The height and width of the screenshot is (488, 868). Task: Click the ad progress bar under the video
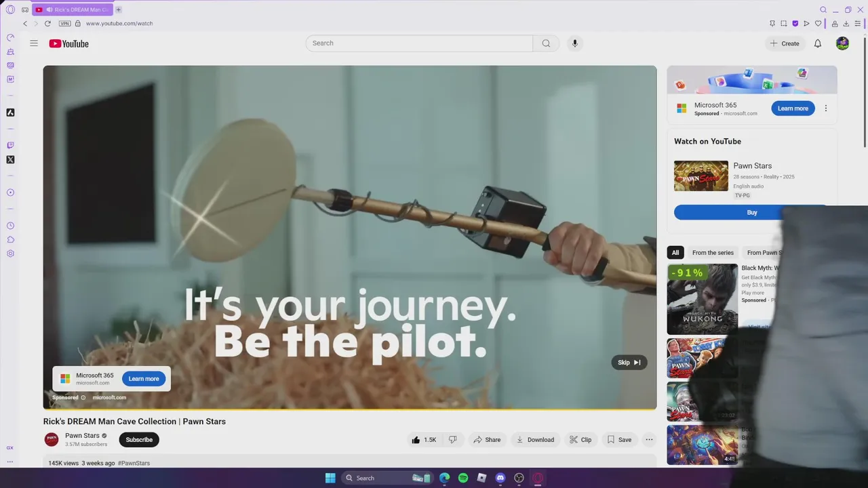pyautogui.click(x=350, y=409)
